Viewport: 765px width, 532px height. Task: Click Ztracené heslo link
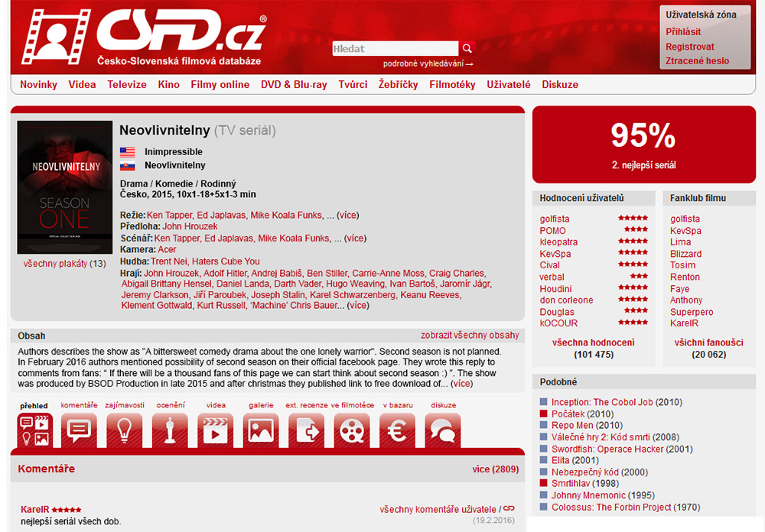click(x=697, y=61)
